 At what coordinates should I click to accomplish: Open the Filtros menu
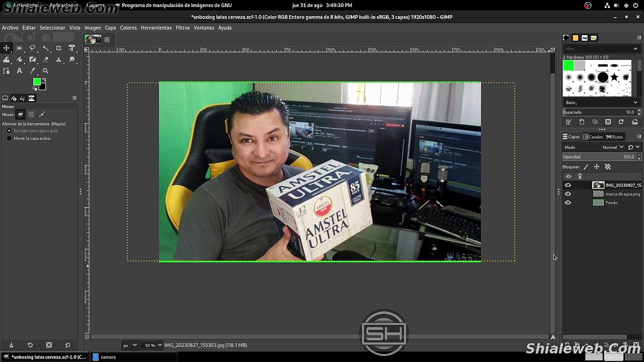click(x=183, y=28)
